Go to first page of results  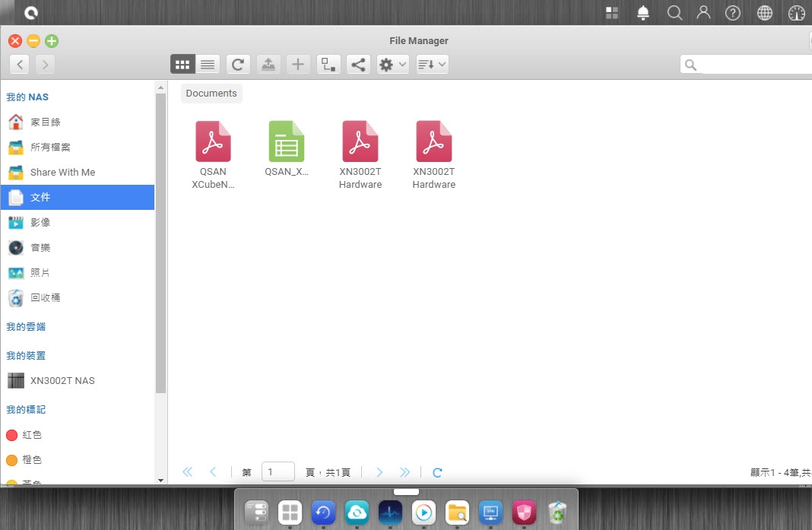tap(188, 472)
